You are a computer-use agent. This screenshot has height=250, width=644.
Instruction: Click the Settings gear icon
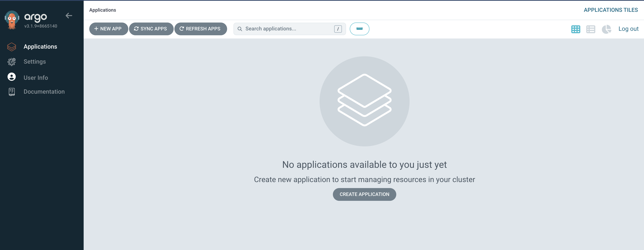pyautogui.click(x=11, y=62)
